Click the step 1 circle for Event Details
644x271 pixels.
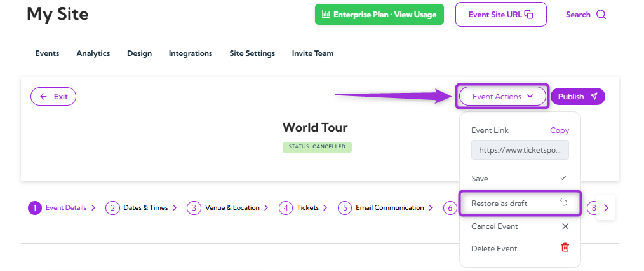click(x=35, y=207)
